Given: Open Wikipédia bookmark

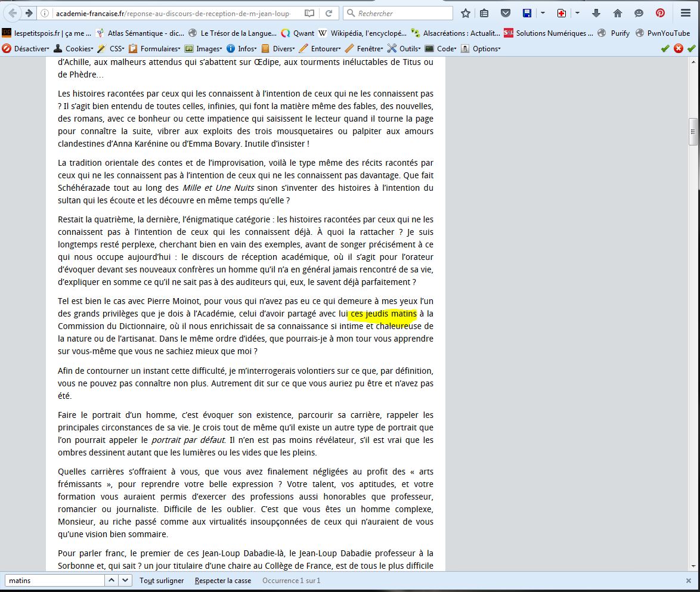Looking at the screenshot, I should 363,33.
